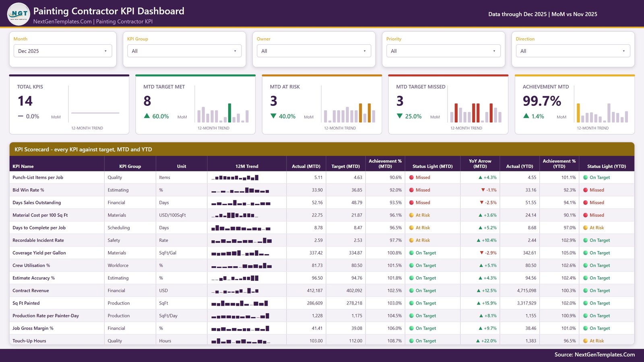The height and width of the screenshot is (362, 644).
Task: Click YoY down arrow -1.1% for Bid Win Rate
Action: [483, 190]
